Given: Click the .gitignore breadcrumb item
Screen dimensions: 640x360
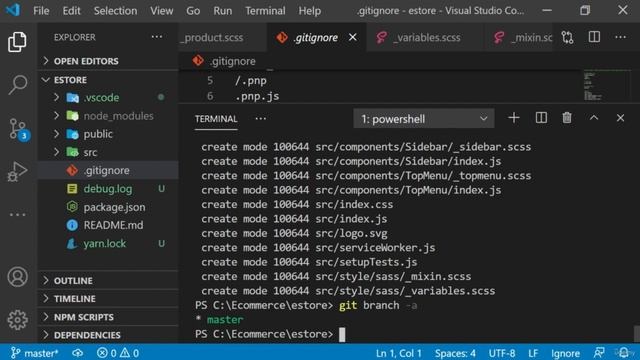Looking at the screenshot, I should pos(224,61).
